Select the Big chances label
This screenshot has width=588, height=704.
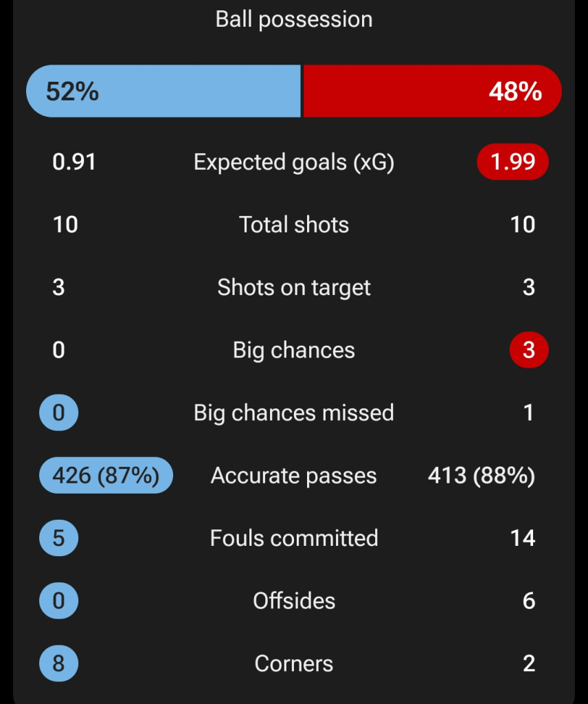(x=294, y=351)
